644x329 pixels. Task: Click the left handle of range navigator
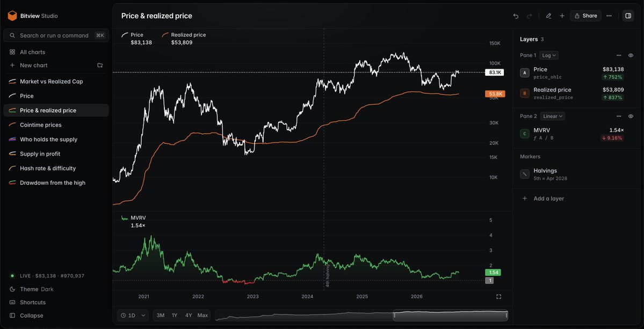pos(394,316)
